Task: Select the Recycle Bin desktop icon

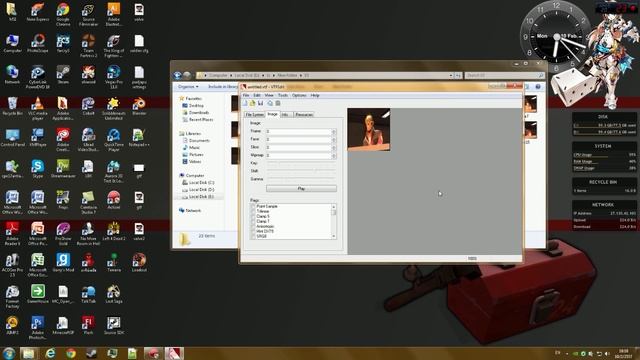Action: (x=12, y=107)
